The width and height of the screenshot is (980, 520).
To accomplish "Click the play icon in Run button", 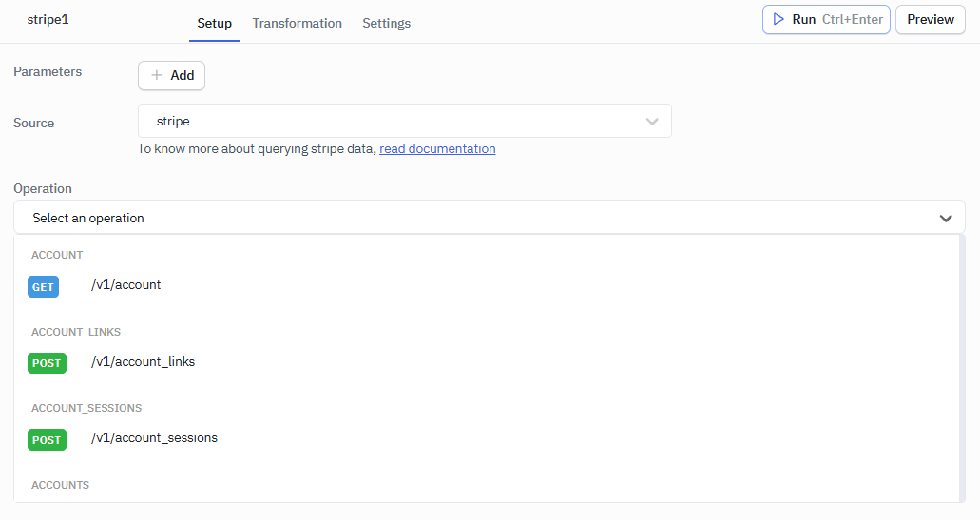I will click(778, 19).
